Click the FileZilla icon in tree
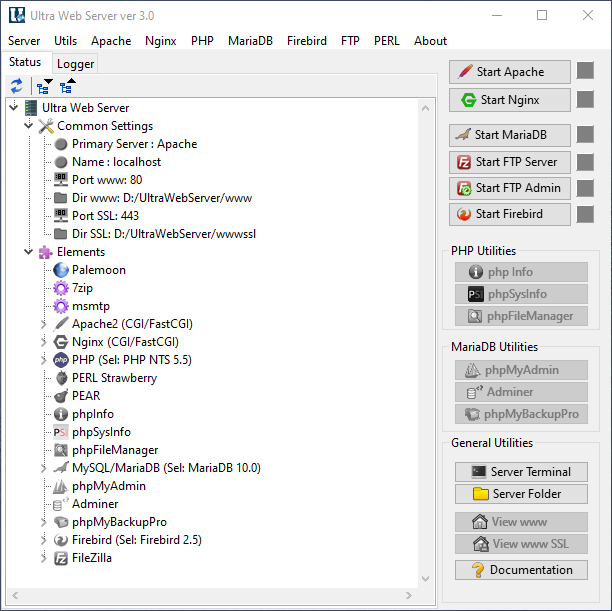This screenshot has width=612, height=611. pyautogui.click(x=61, y=558)
